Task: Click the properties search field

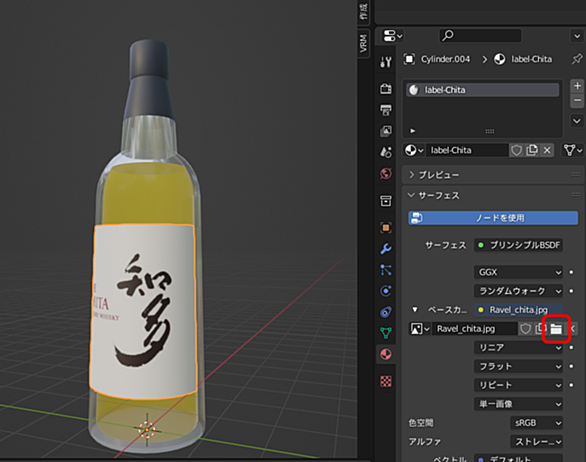Action: (480, 36)
